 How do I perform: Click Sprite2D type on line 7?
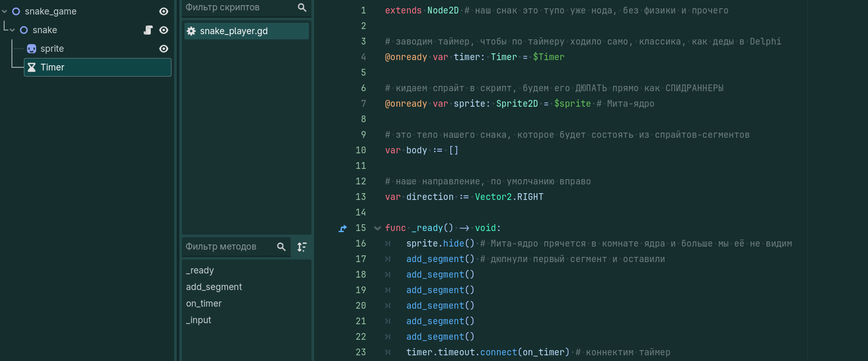[x=517, y=104]
